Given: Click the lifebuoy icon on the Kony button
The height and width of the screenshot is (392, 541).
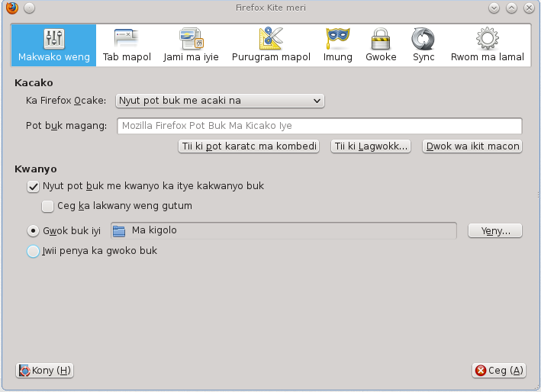Looking at the screenshot, I should pyautogui.click(x=24, y=371).
